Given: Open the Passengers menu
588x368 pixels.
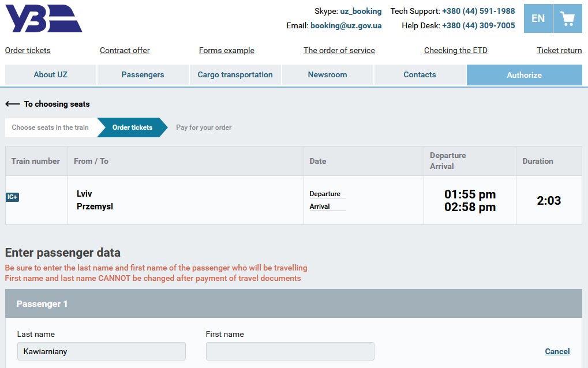Looking at the screenshot, I should coord(143,74).
